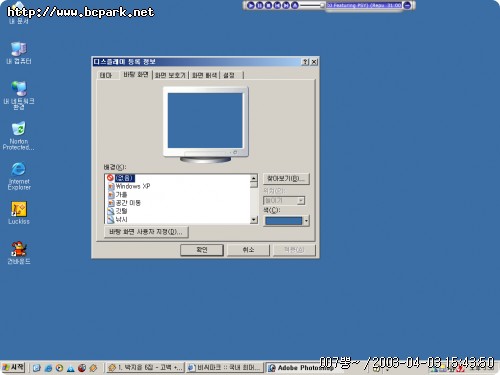Open the red character game desktop shortcut

19,253
